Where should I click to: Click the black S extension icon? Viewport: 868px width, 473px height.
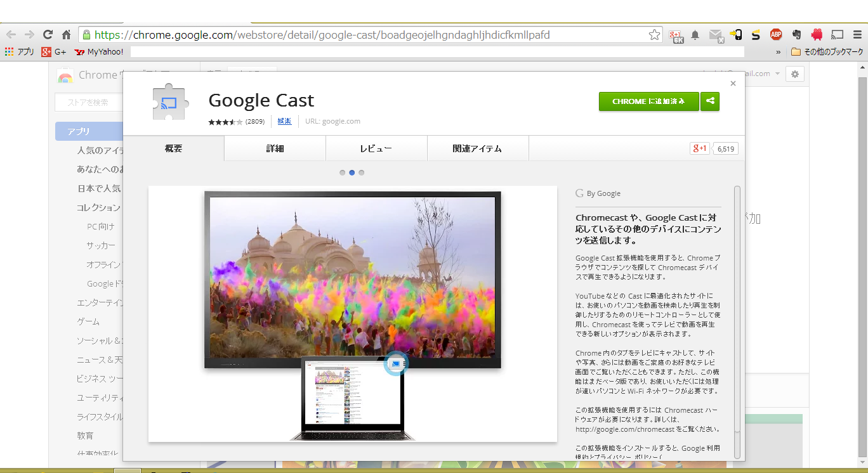pos(756,36)
